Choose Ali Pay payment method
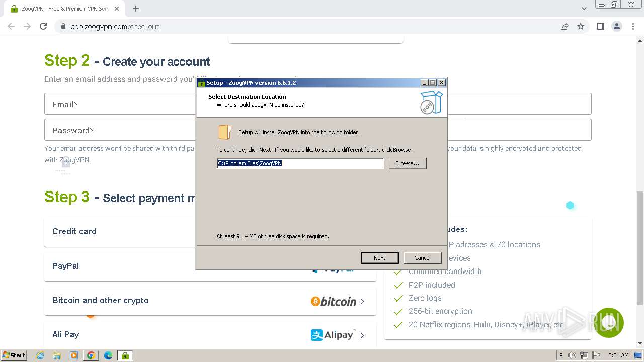The height and width of the screenshot is (362, 644). [x=210, y=335]
